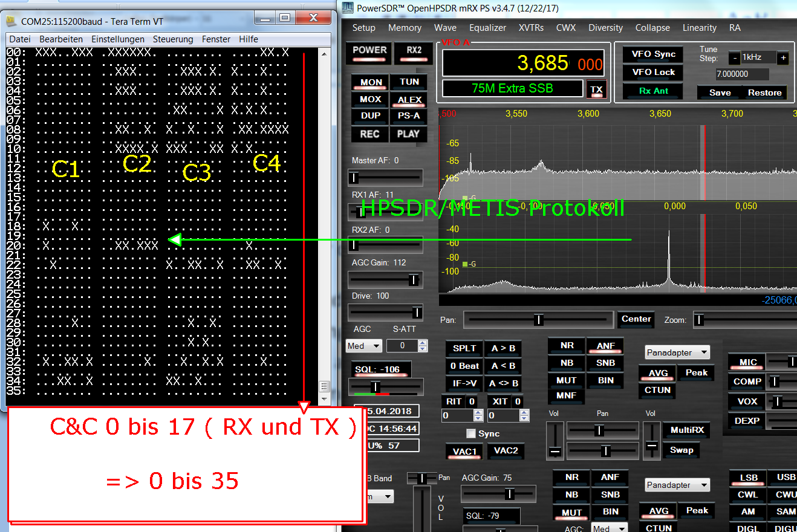Open the Diversity menu
Screen dimensions: 797x532
[x=605, y=28]
